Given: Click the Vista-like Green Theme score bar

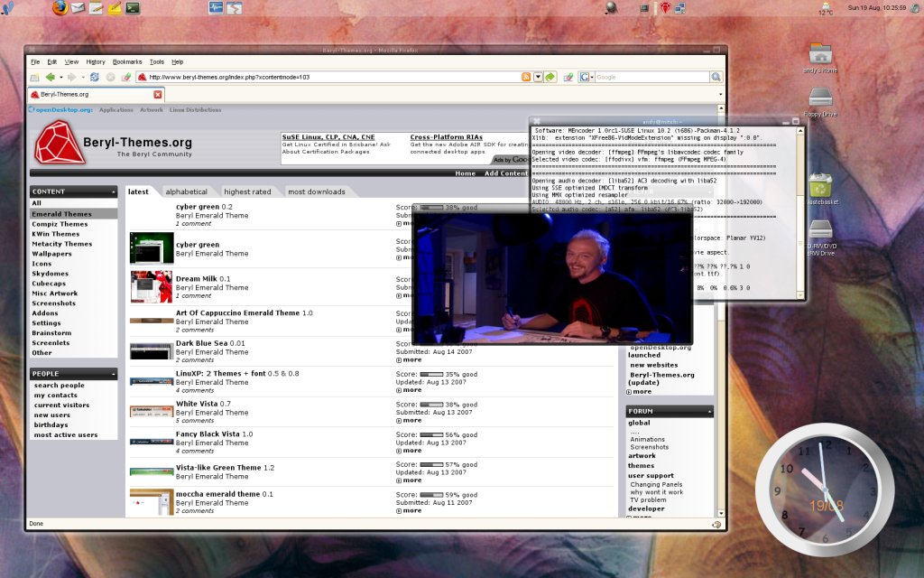Looking at the screenshot, I should click(x=431, y=465).
